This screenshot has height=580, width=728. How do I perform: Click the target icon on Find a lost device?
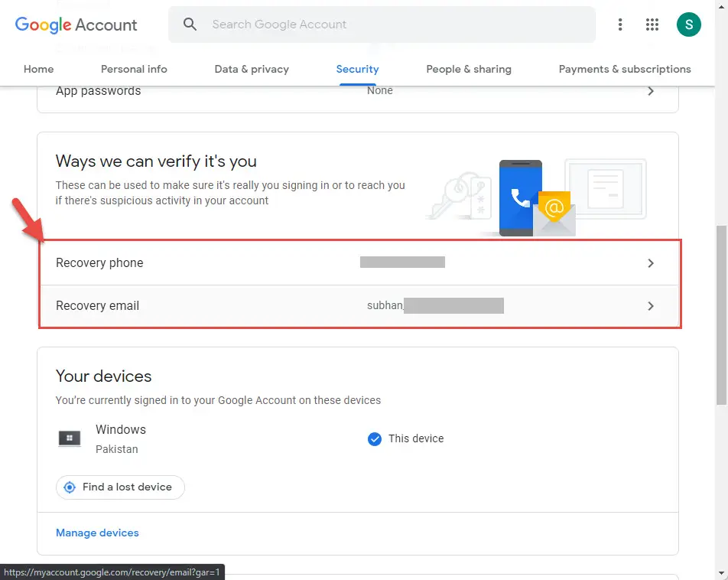tap(69, 487)
